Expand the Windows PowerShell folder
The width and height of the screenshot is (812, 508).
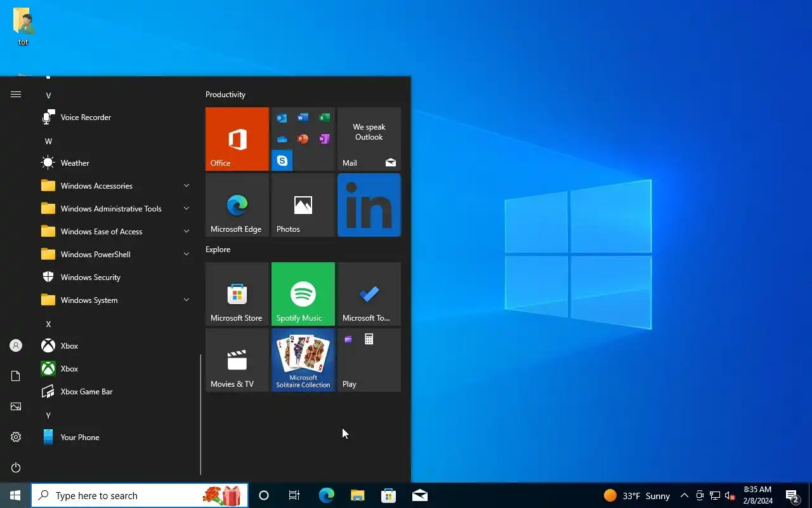pyautogui.click(x=117, y=255)
